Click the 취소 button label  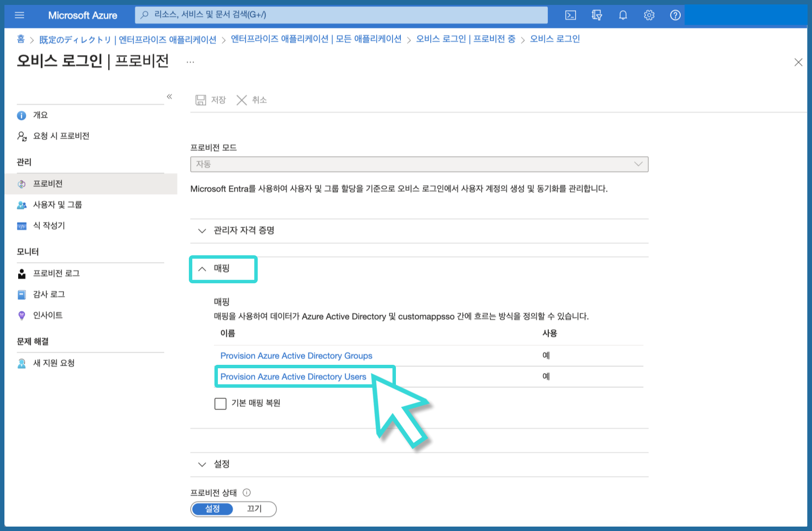[259, 100]
